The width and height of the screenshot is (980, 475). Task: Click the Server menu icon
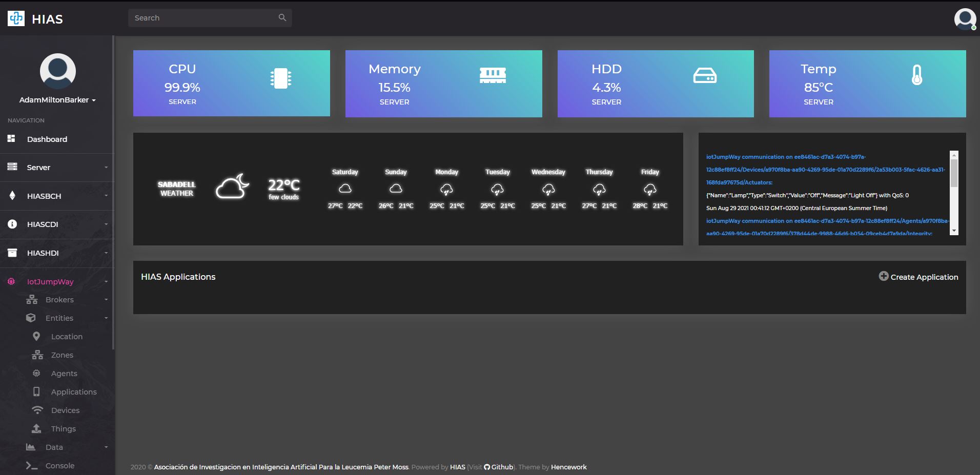click(12, 167)
